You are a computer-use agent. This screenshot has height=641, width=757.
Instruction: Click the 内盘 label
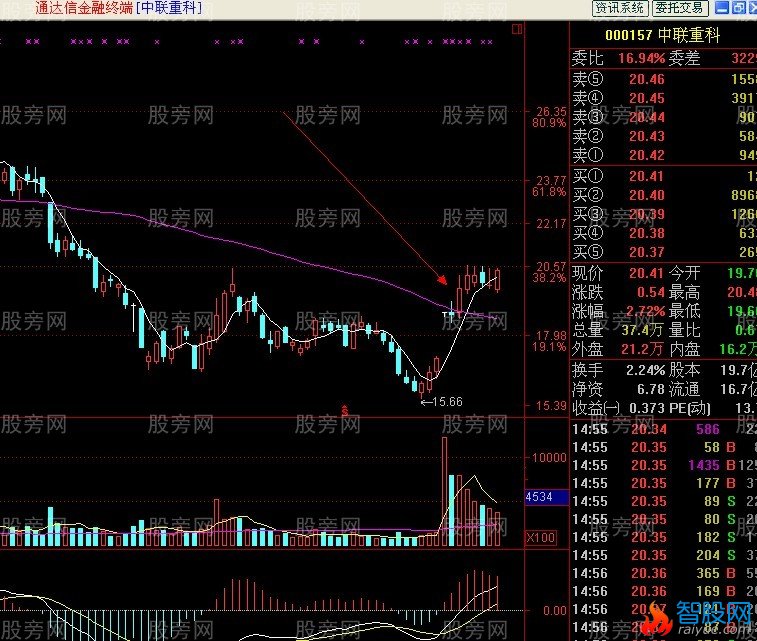684,349
